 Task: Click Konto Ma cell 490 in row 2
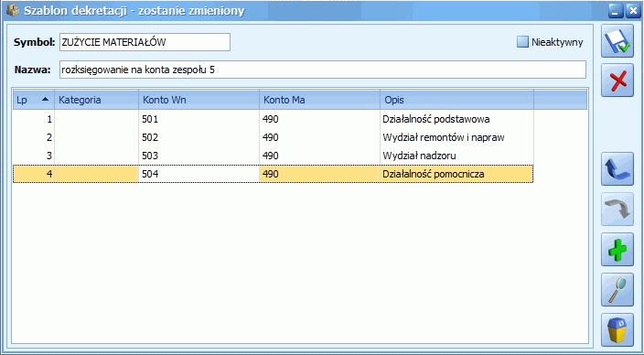coord(319,137)
